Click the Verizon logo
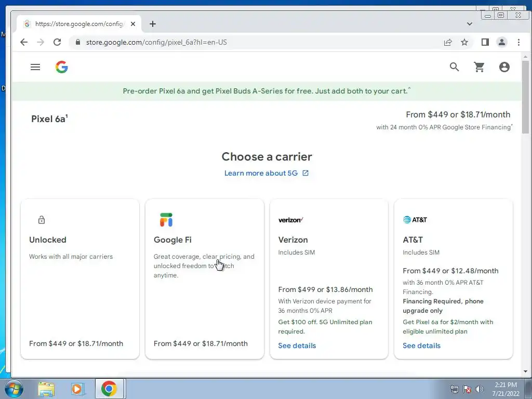Screen dimensions: 532x399 [x=291, y=220]
